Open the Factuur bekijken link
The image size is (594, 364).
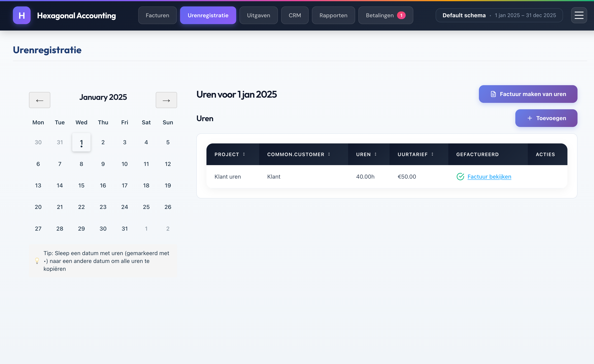point(489,177)
